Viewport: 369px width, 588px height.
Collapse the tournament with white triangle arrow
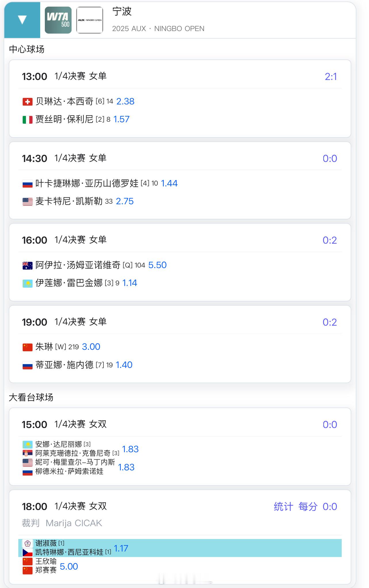point(22,20)
